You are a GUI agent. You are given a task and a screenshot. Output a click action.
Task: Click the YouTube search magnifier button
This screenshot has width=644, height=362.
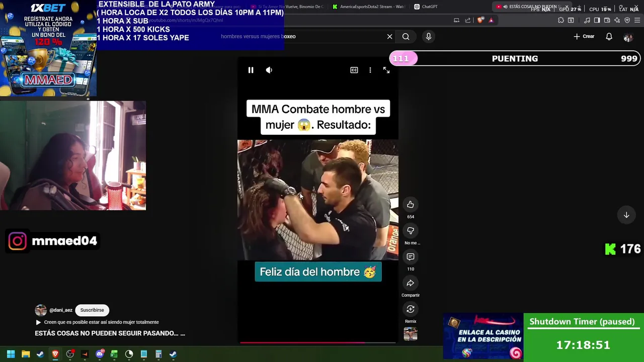[406, 37]
